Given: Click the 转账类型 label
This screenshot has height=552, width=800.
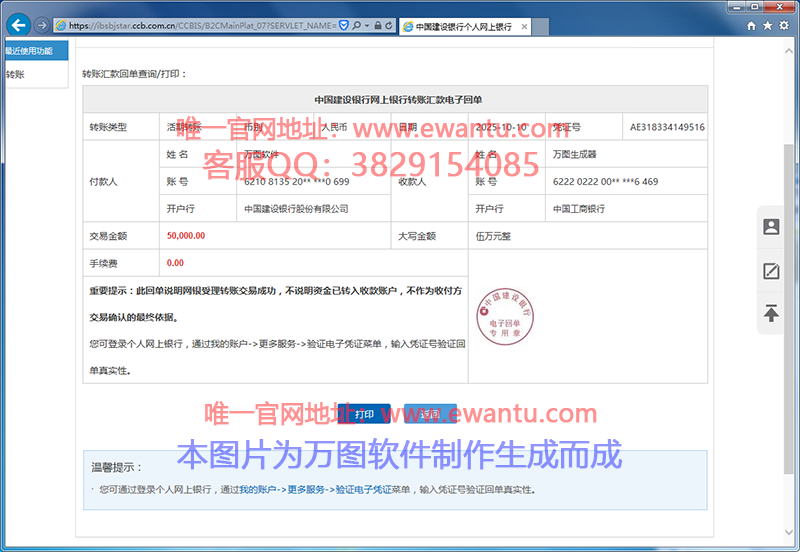Looking at the screenshot, I should pyautogui.click(x=108, y=127).
